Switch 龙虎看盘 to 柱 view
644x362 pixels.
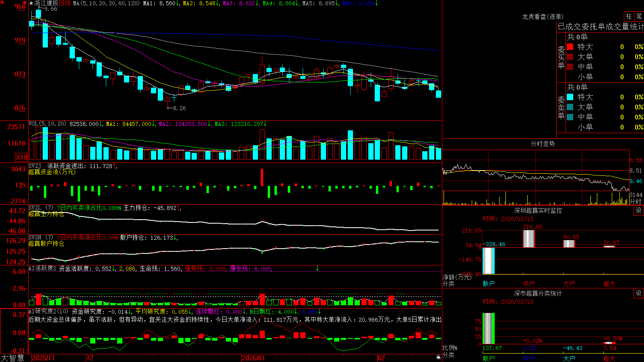tap(629, 16)
